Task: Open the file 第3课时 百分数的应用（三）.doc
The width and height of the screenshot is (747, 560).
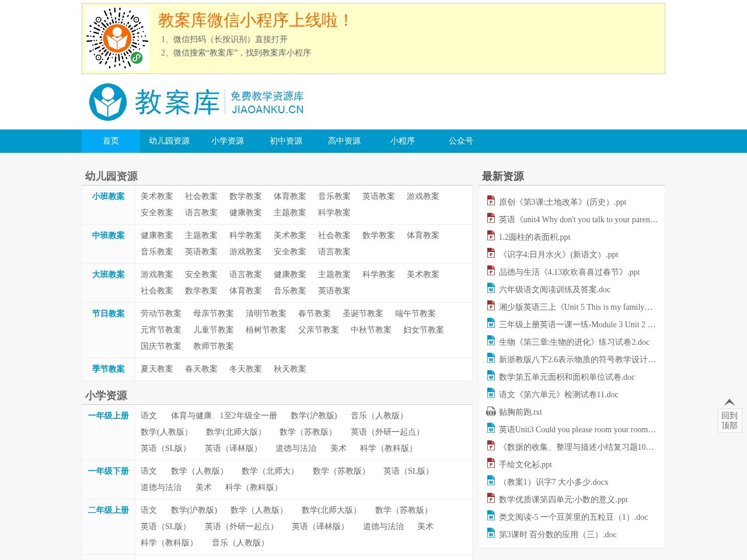Action: [x=558, y=535]
